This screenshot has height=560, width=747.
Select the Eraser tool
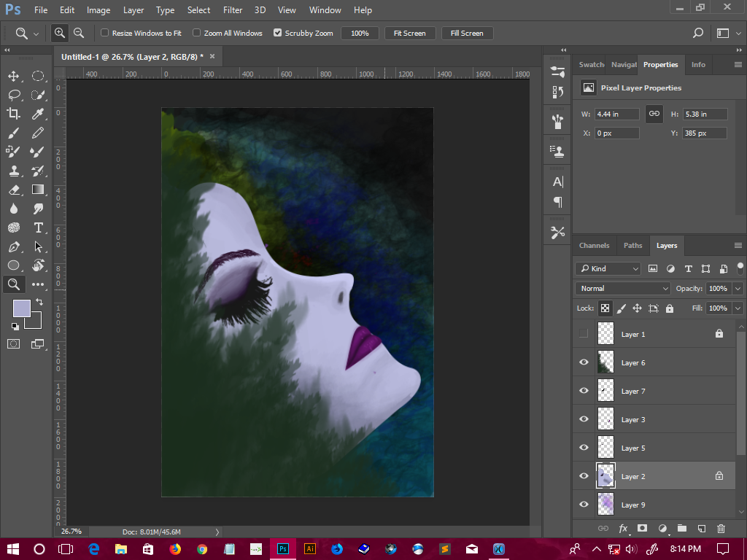tap(15, 190)
